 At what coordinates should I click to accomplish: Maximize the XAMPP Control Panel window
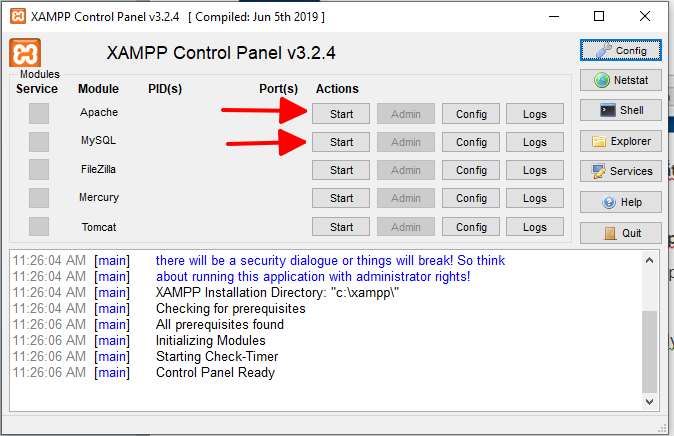pos(599,17)
